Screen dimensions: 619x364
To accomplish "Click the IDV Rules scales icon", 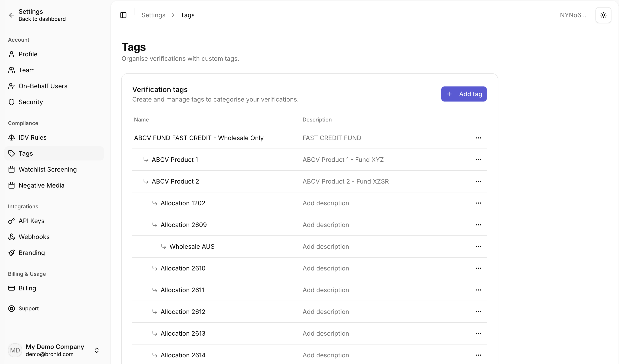I will (12, 137).
